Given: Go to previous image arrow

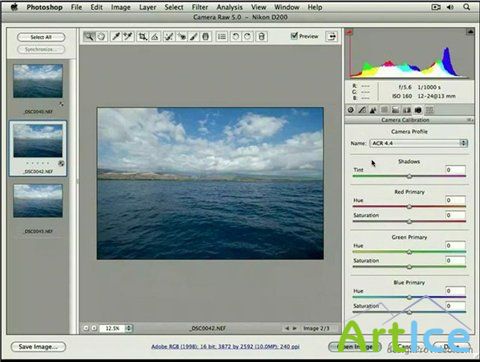Looking at the screenshot, I should point(287,328).
